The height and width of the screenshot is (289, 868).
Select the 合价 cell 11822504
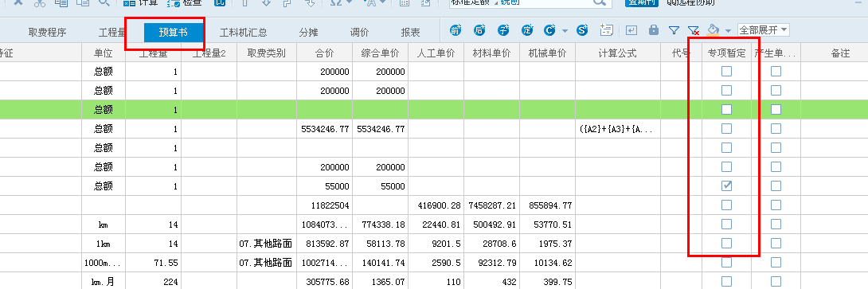[x=324, y=205]
